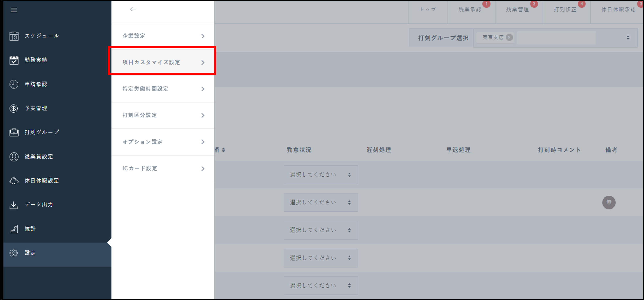Open 従業員設定 via its person icon

click(14, 156)
